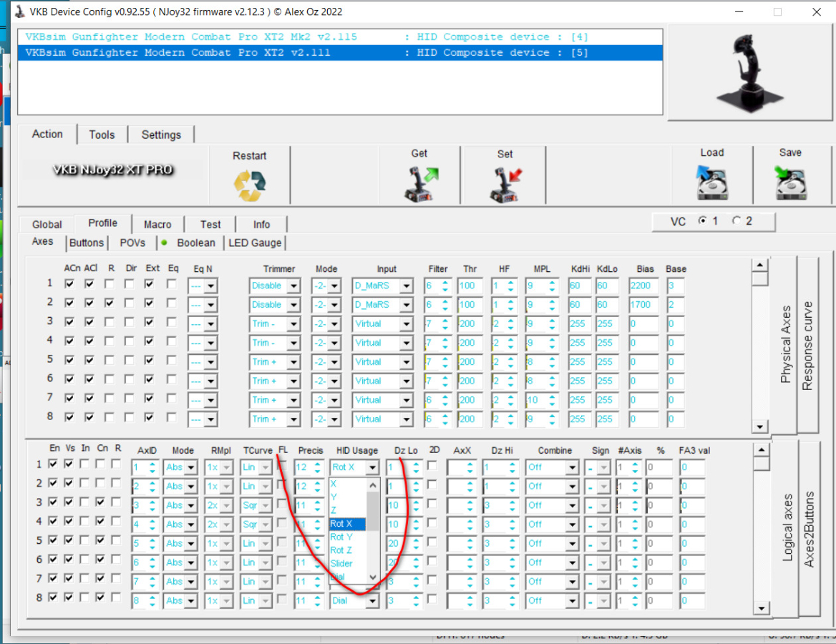Toggle the 2D checkbox for logical axis 1
Image resolution: width=836 pixels, height=644 pixels.
pos(432,465)
